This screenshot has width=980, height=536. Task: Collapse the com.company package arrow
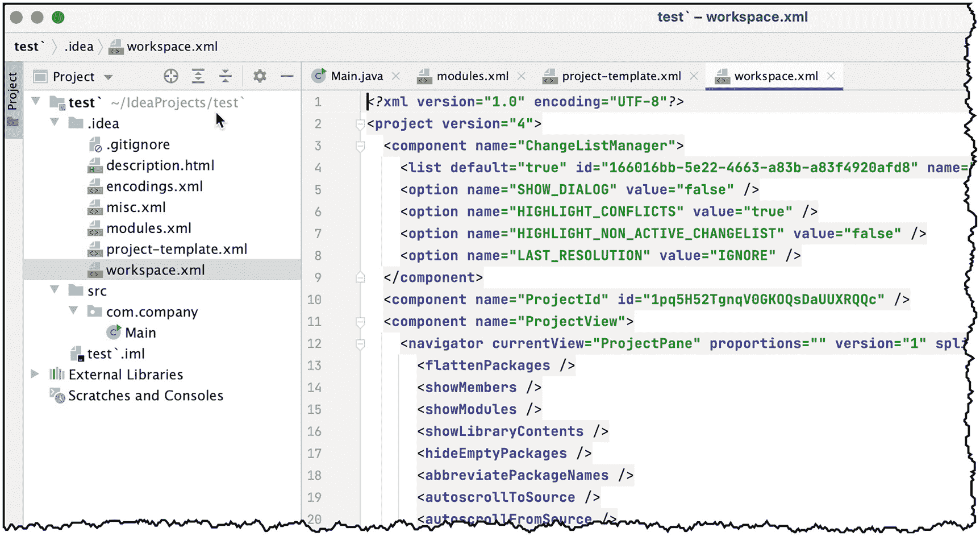(x=73, y=311)
